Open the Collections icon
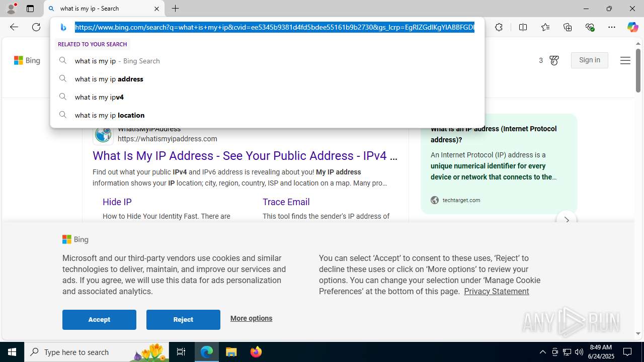 click(568, 27)
